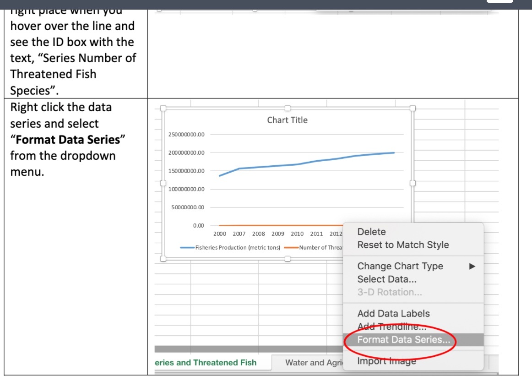Click the 2009 year axis label
Image resolution: width=532 pixels, height=392 pixels.
(x=278, y=234)
